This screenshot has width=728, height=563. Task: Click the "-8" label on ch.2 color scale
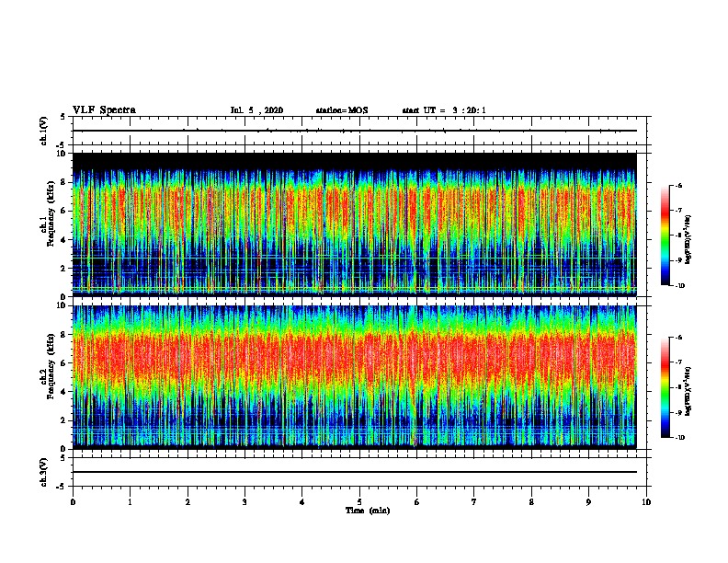[678, 387]
